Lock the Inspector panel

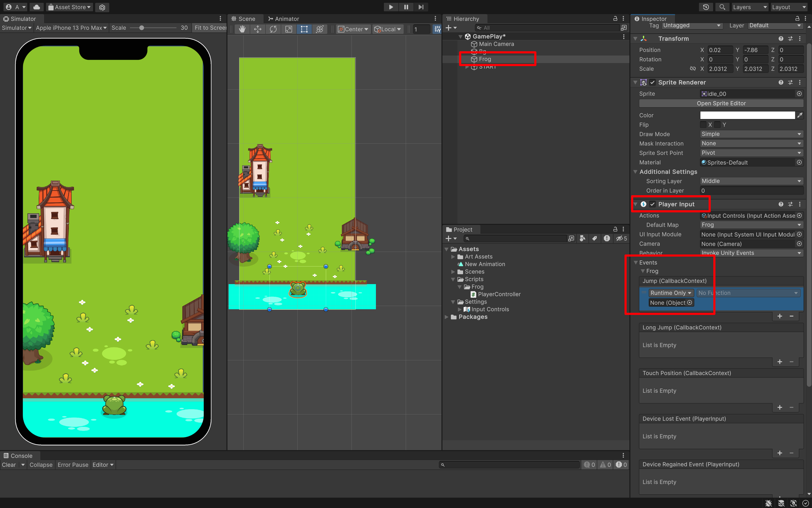[x=797, y=19]
